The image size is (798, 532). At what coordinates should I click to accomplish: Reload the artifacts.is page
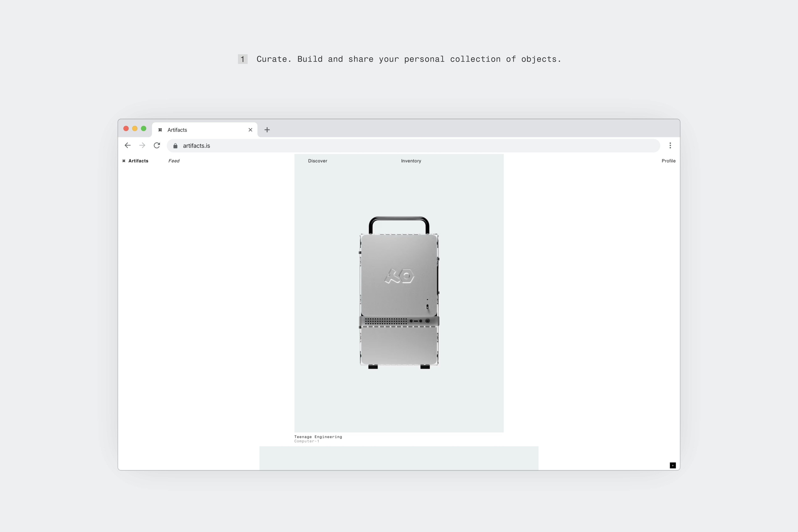click(x=157, y=145)
